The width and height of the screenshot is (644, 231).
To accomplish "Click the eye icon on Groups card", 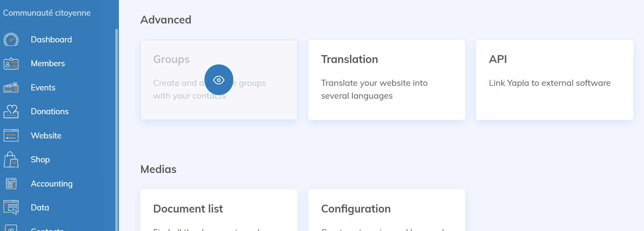I will click(219, 80).
